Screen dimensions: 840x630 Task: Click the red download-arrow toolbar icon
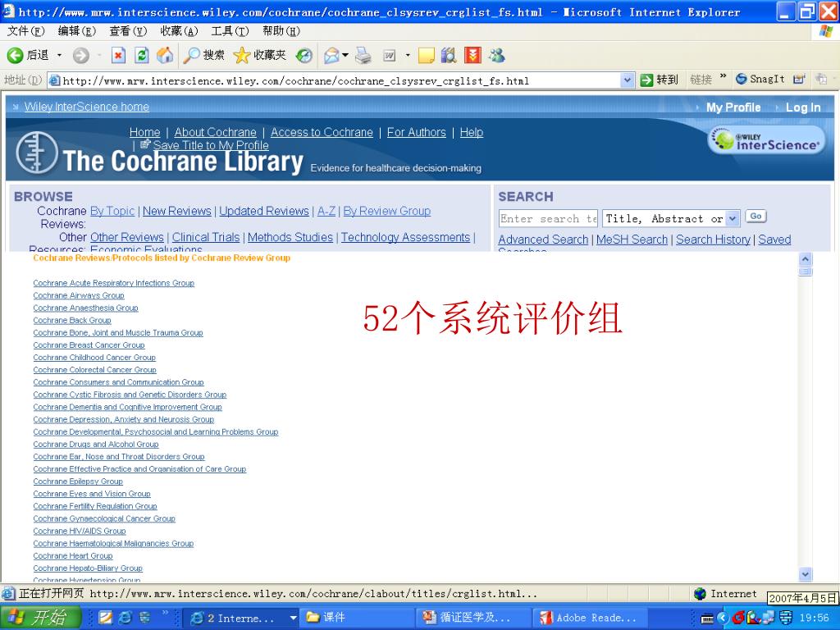pyautogui.click(x=472, y=55)
